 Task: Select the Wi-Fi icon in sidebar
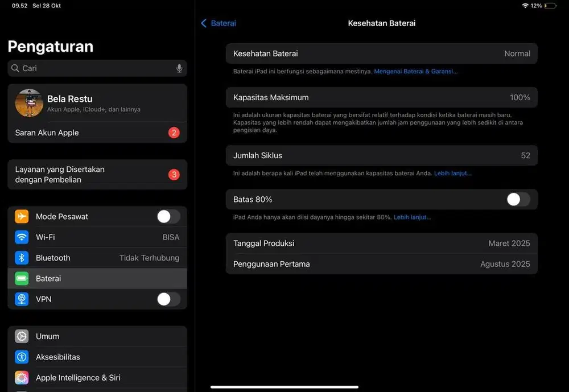point(22,237)
